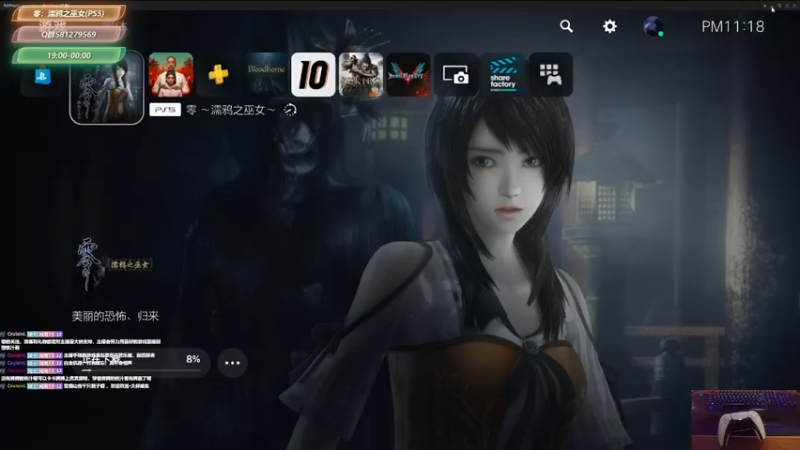Click the PM11:18 clock display
Viewport: 800px width, 450px height.
coord(733,27)
